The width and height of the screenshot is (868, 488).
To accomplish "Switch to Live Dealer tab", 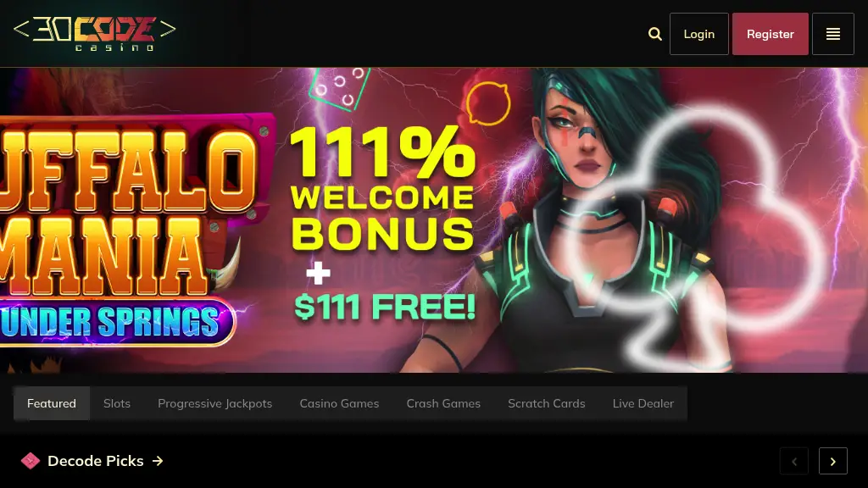I will coord(643,403).
